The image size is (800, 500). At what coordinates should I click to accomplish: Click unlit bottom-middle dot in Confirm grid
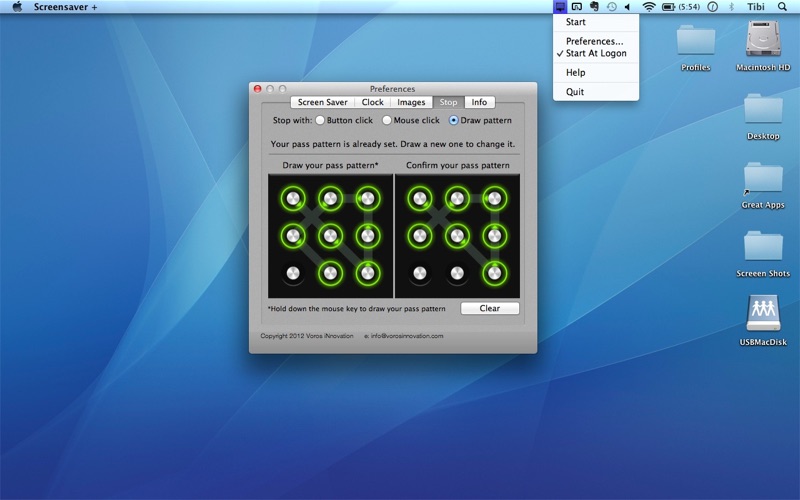tap(457, 273)
